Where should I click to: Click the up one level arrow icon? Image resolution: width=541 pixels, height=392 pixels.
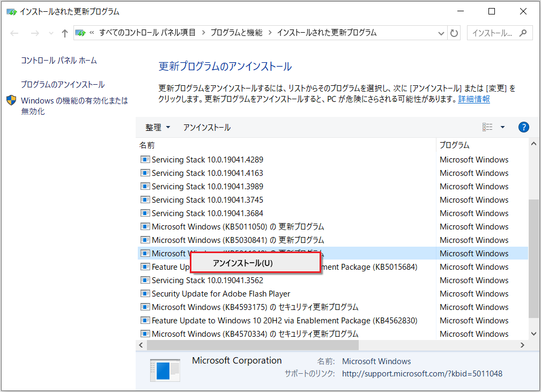[64, 33]
